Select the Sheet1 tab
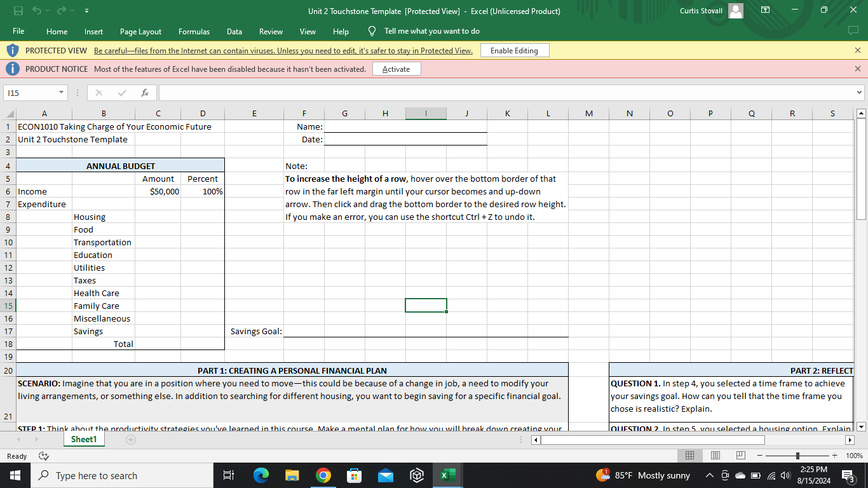This screenshot has width=868, height=488. click(83, 439)
